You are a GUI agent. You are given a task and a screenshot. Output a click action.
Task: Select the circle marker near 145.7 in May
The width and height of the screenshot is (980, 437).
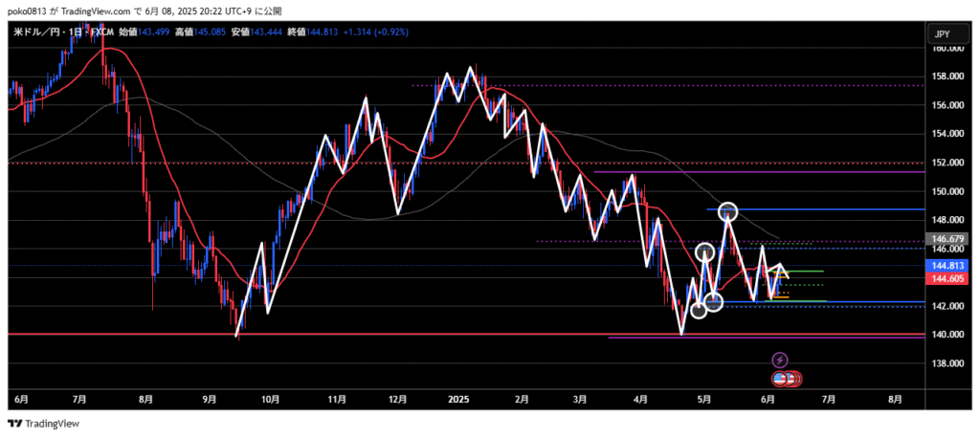coord(706,253)
